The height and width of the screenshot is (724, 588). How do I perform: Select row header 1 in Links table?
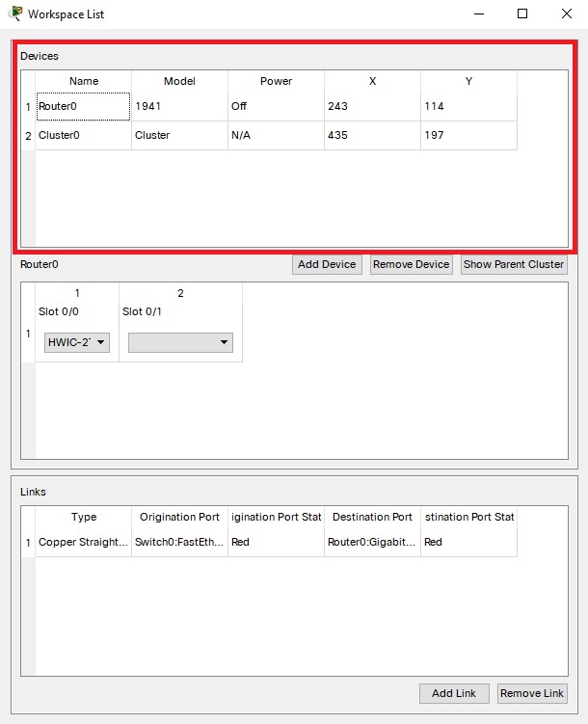[28, 543]
